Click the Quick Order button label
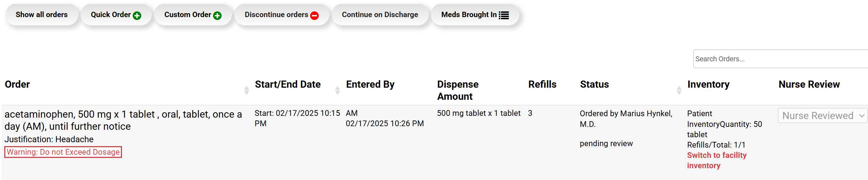 click(x=111, y=15)
